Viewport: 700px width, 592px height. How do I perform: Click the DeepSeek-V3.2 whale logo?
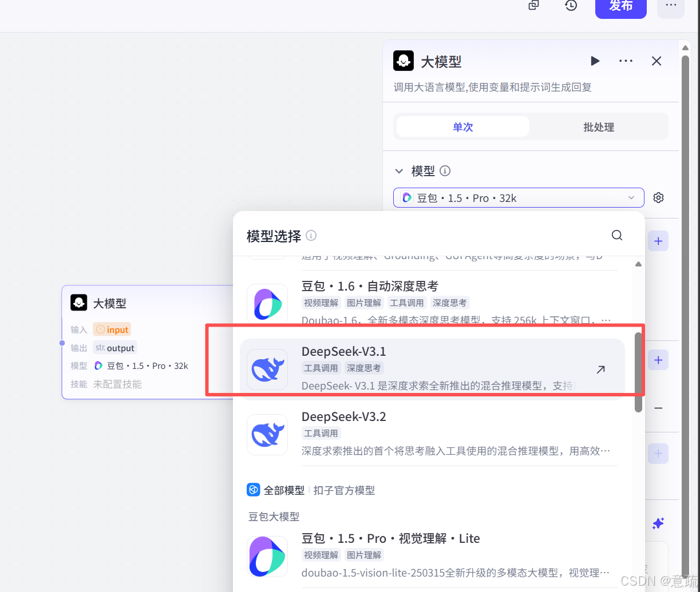267,435
